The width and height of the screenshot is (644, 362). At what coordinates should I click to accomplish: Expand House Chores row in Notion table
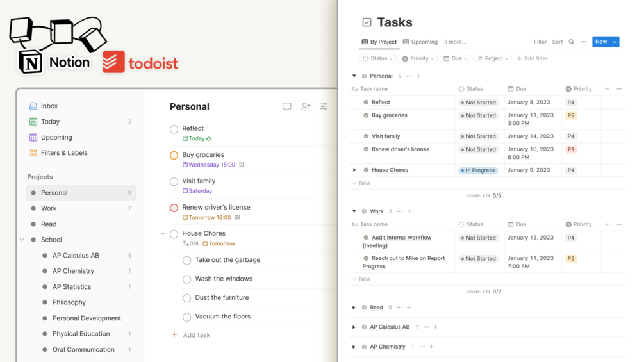pyautogui.click(x=355, y=170)
